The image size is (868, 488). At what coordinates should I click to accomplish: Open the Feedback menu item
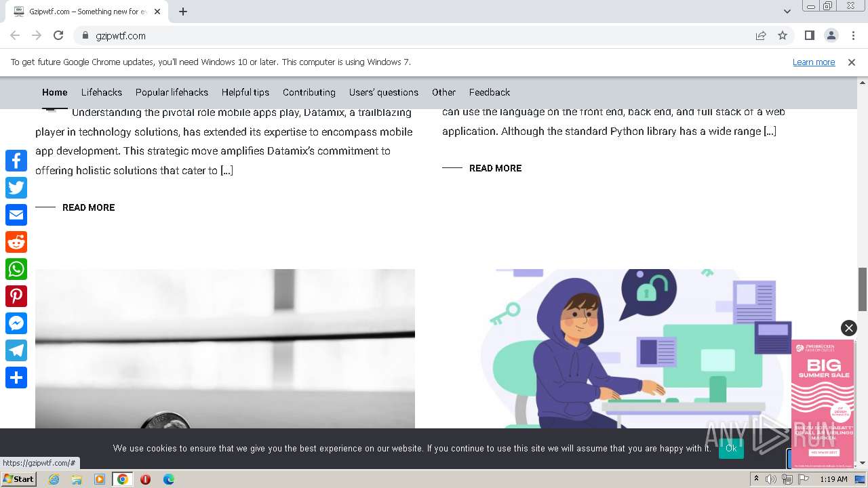point(490,92)
